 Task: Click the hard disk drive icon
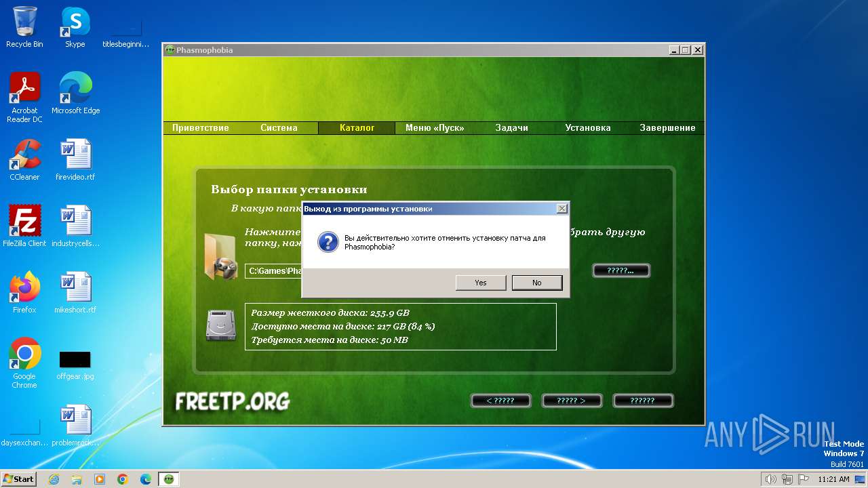pos(220,326)
